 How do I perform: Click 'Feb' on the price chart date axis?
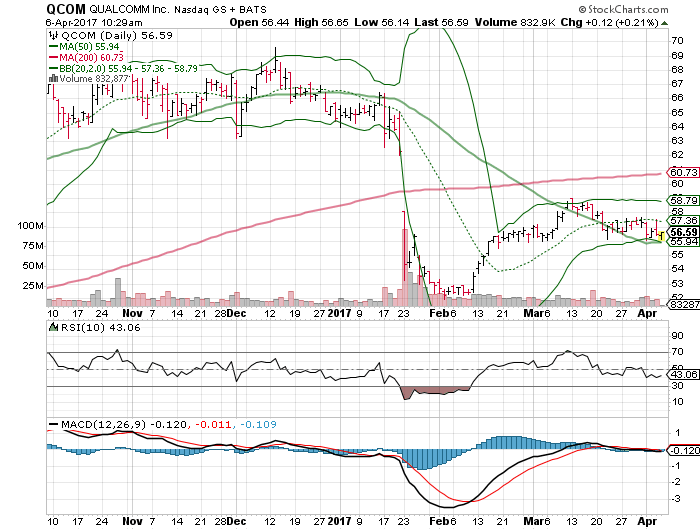click(x=439, y=313)
